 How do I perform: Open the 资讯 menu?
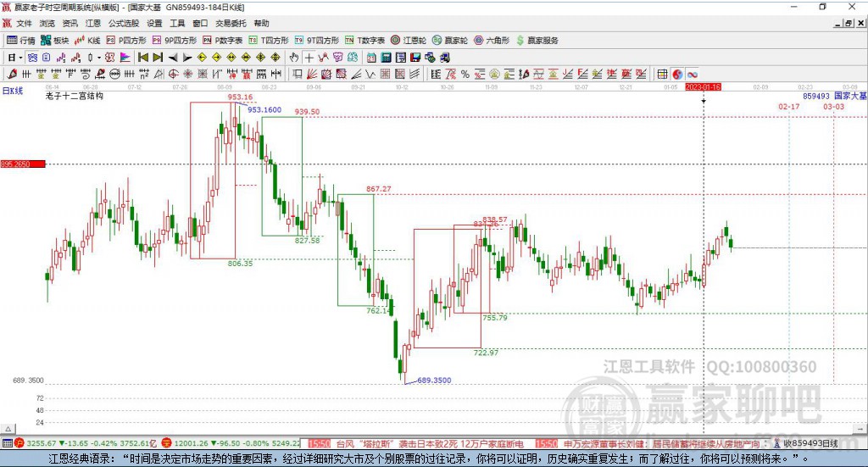point(70,23)
